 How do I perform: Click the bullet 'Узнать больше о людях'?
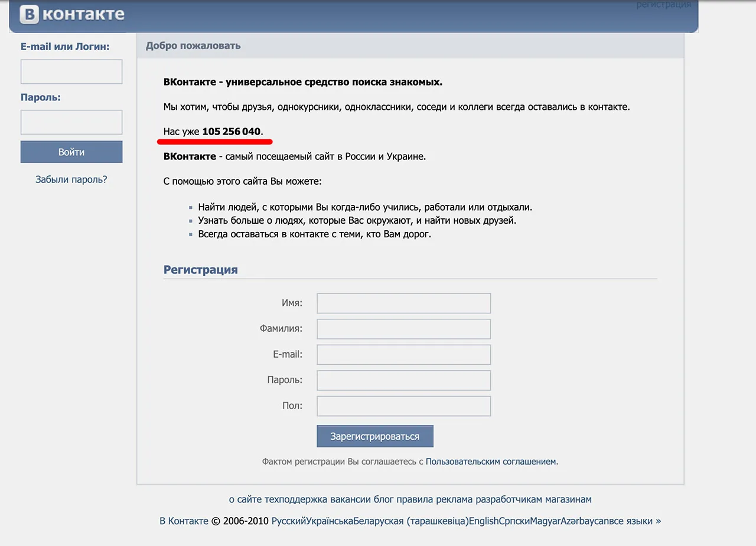pos(357,221)
